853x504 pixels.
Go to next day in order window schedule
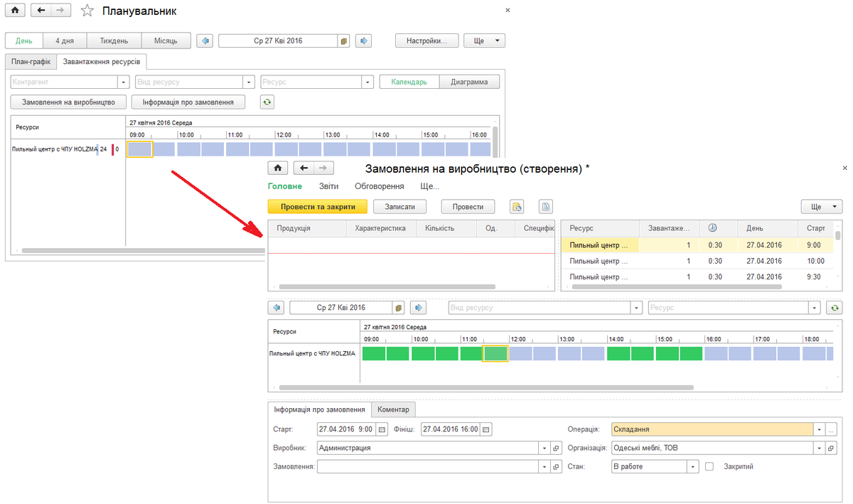point(419,308)
